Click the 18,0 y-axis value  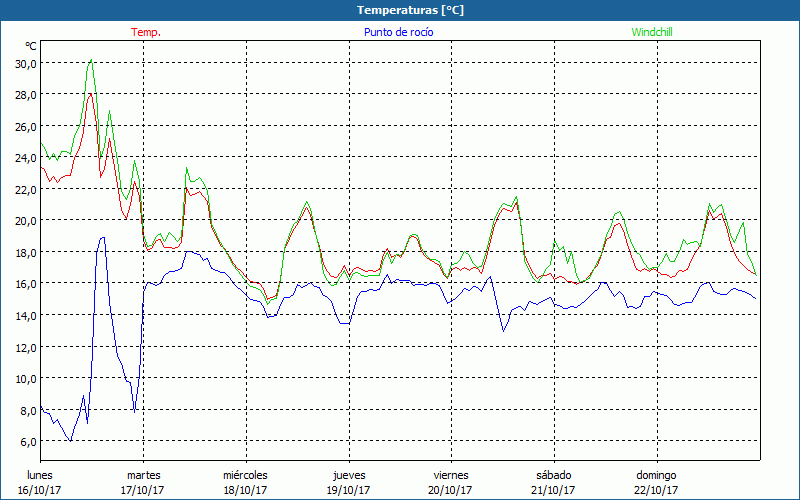25,252
